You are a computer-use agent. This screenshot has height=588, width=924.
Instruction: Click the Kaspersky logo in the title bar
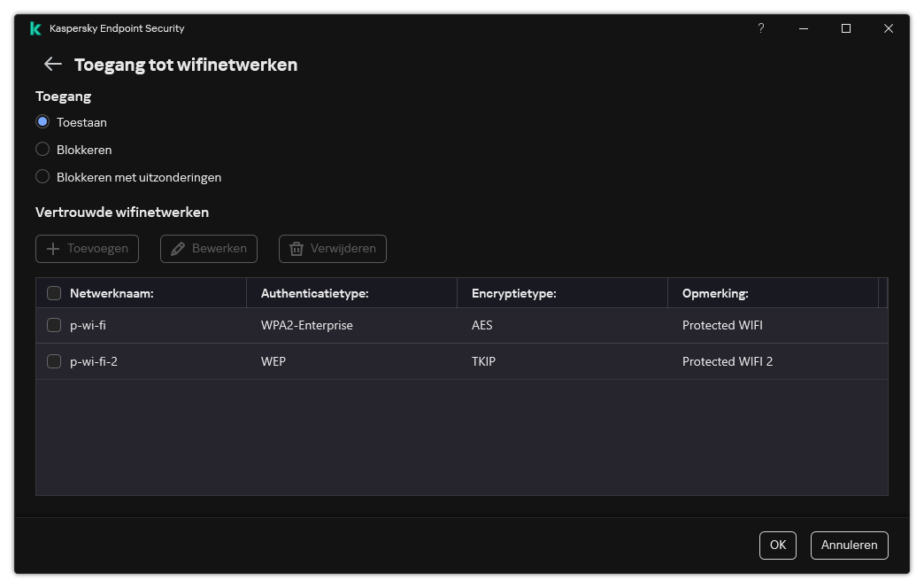point(35,27)
